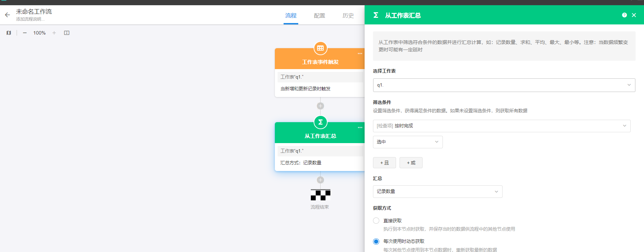Open more options on 工作表事件触发 node
The width and height of the screenshot is (644, 252).
tap(360, 54)
